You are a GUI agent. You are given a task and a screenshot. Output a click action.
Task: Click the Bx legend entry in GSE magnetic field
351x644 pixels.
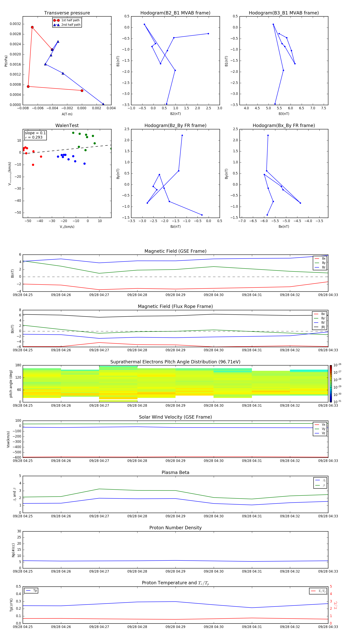tap(320, 259)
